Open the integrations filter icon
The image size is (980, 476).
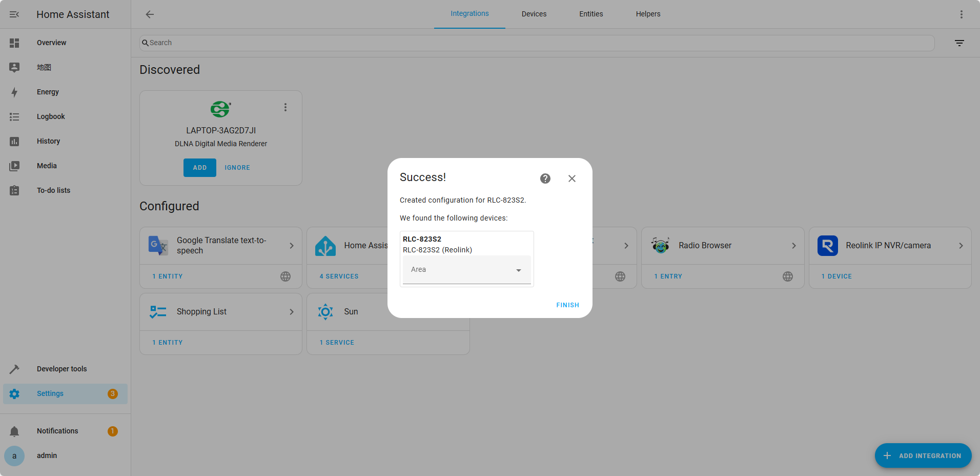pyautogui.click(x=959, y=43)
